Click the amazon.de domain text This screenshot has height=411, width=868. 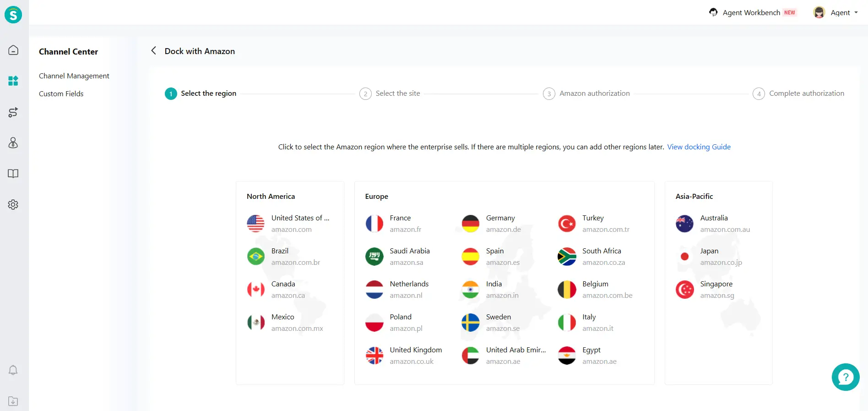click(504, 230)
